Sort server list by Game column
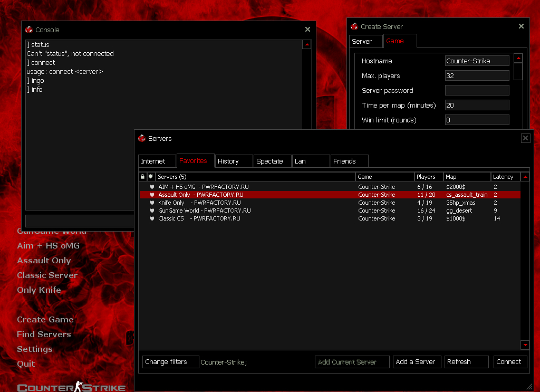The width and height of the screenshot is (540, 392). (385, 177)
